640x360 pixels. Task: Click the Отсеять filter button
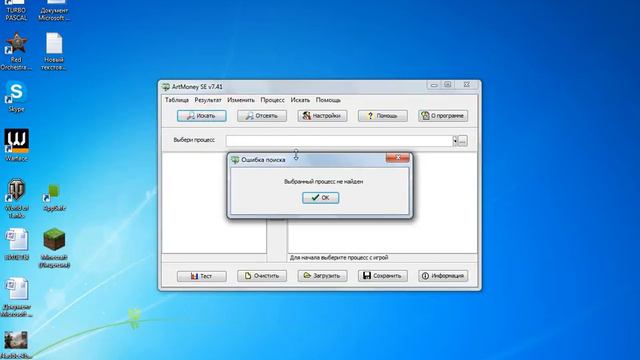coord(262,116)
